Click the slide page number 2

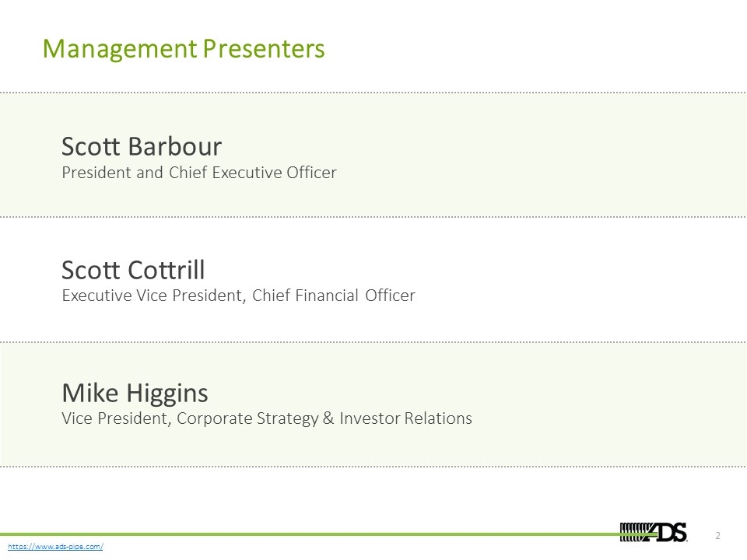click(x=717, y=536)
